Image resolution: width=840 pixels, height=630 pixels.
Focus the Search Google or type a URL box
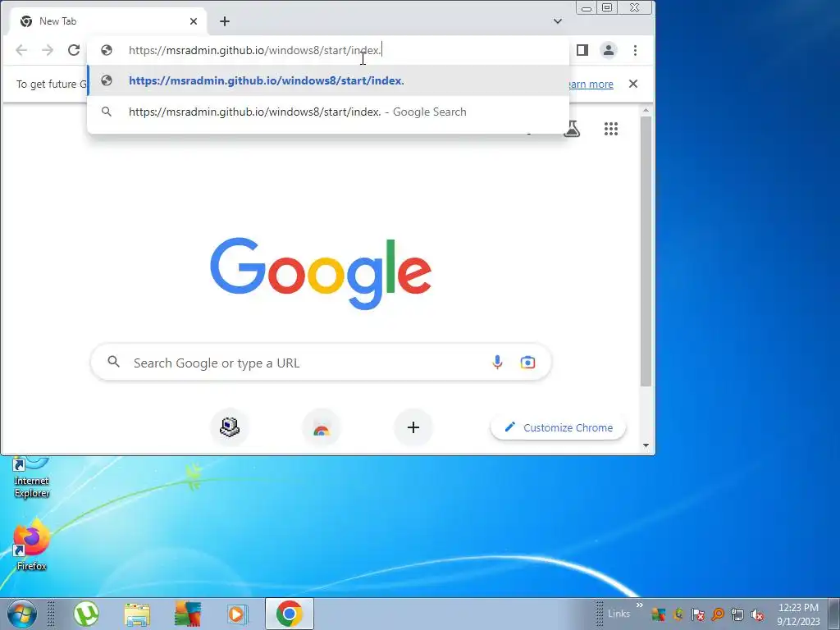(x=321, y=363)
